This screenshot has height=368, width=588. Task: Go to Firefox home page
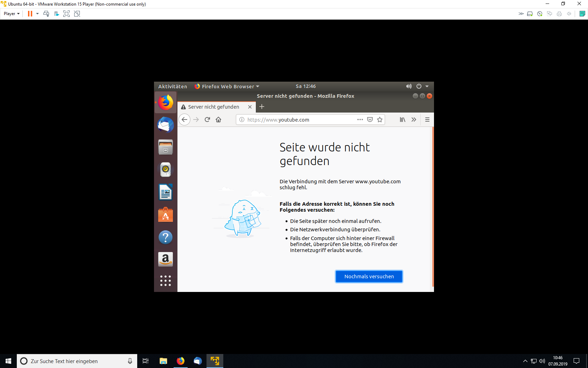click(x=218, y=120)
